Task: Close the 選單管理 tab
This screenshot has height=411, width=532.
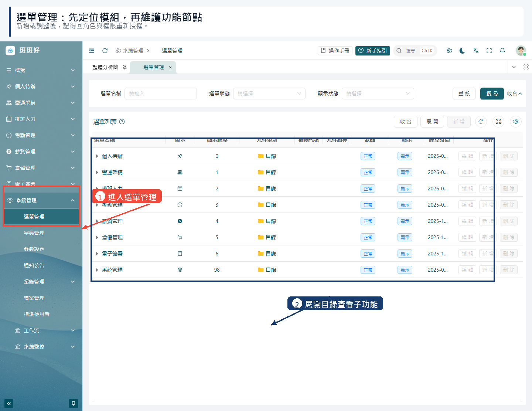Action: (170, 67)
